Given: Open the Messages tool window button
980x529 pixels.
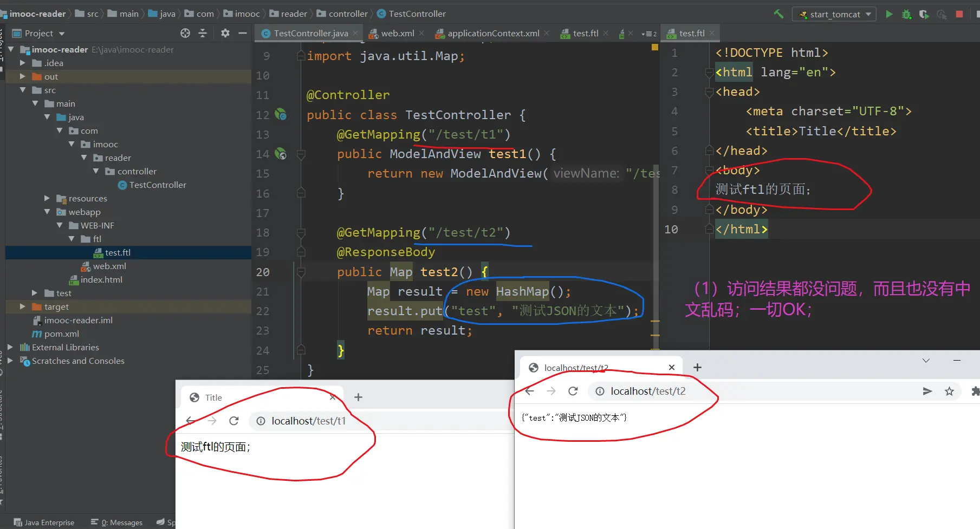Looking at the screenshot, I should coord(117,523).
